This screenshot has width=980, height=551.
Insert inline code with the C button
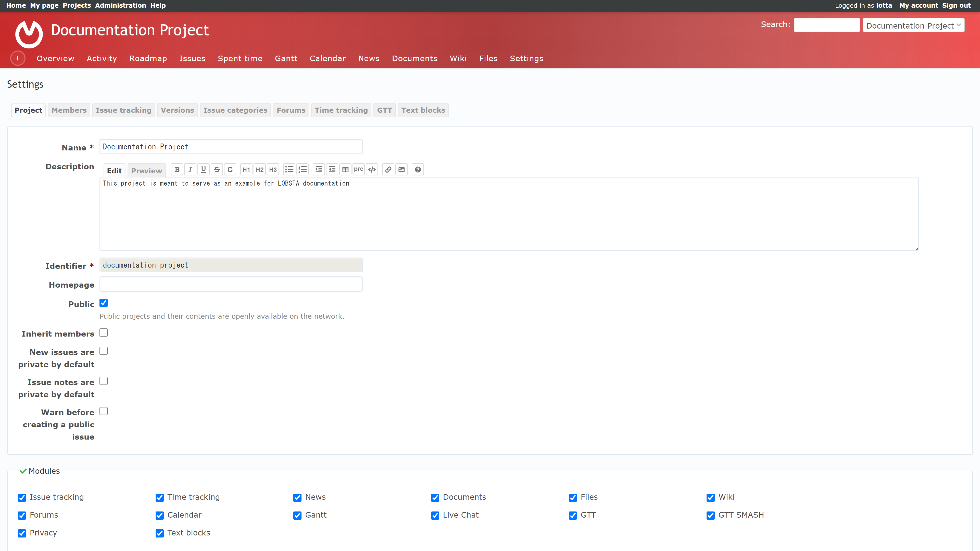click(x=230, y=170)
